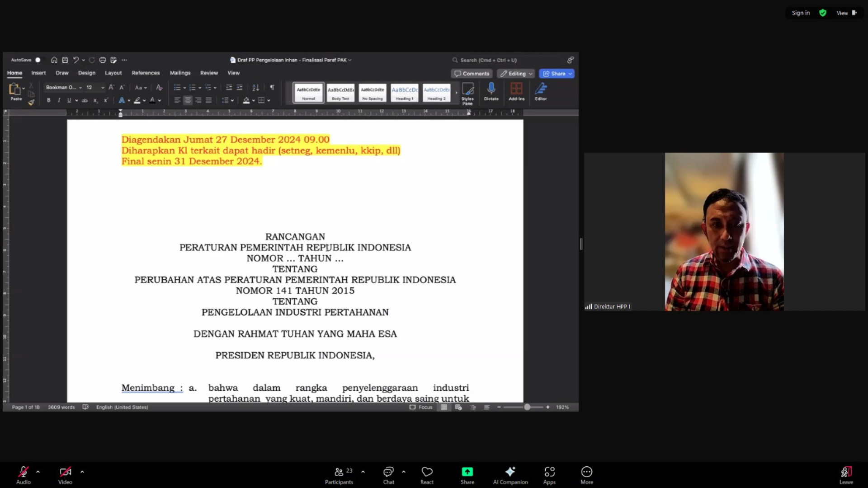The height and width of the screenshot is (488, 868).
Task: Click the Print icon in Word's title bar
Action: pos(103,60)
